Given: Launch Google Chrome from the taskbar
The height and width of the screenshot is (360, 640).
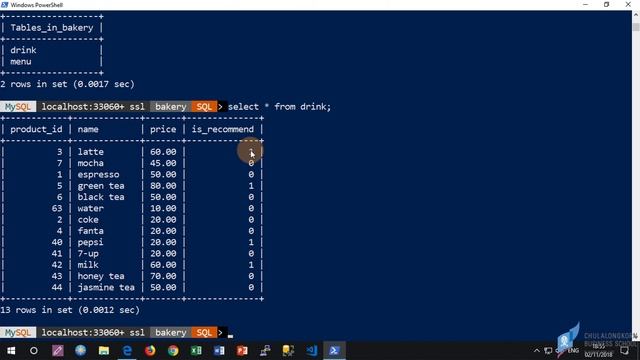Looking at the screenshot, I should click(x=173, y=351).
